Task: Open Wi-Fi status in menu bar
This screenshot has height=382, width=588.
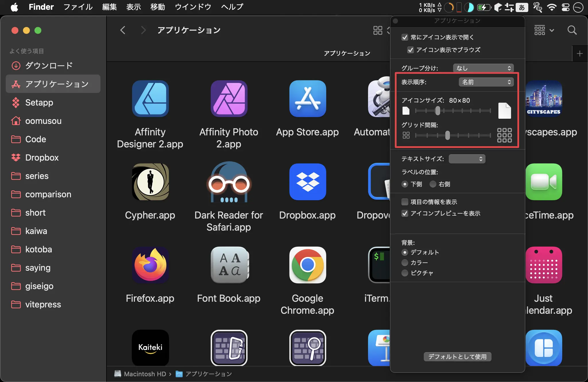Action: [552, 7]
